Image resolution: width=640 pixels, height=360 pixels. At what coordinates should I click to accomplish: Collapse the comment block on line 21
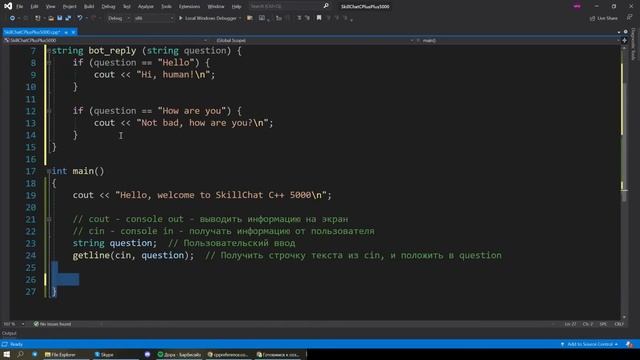pyautogui.click(x=49, y=220)
